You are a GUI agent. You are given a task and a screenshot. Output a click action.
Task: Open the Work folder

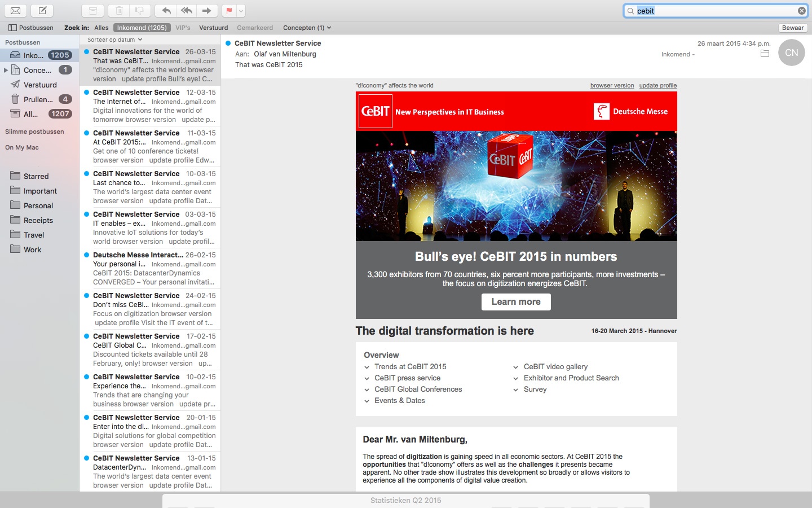[39, 249]
